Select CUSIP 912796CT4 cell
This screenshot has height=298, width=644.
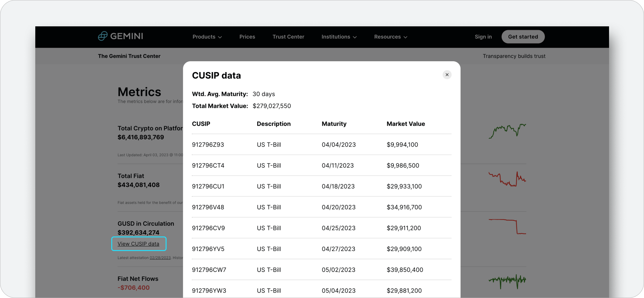208,166
